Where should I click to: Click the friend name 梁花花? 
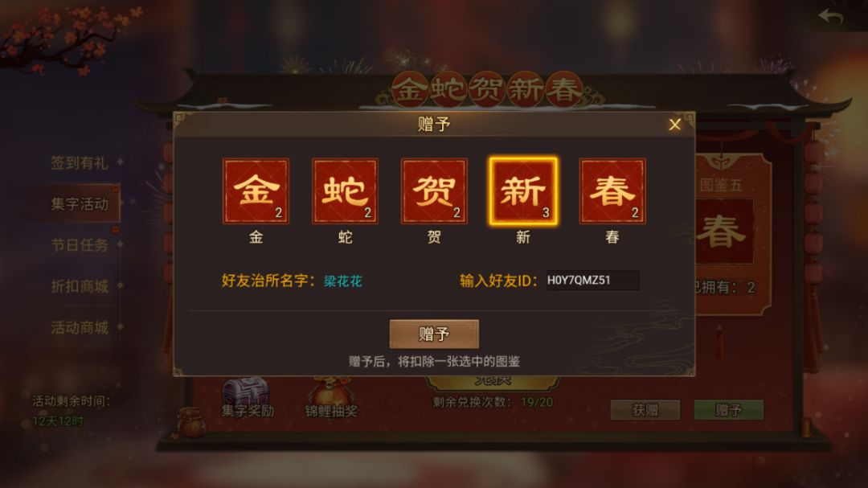point(342,281)
